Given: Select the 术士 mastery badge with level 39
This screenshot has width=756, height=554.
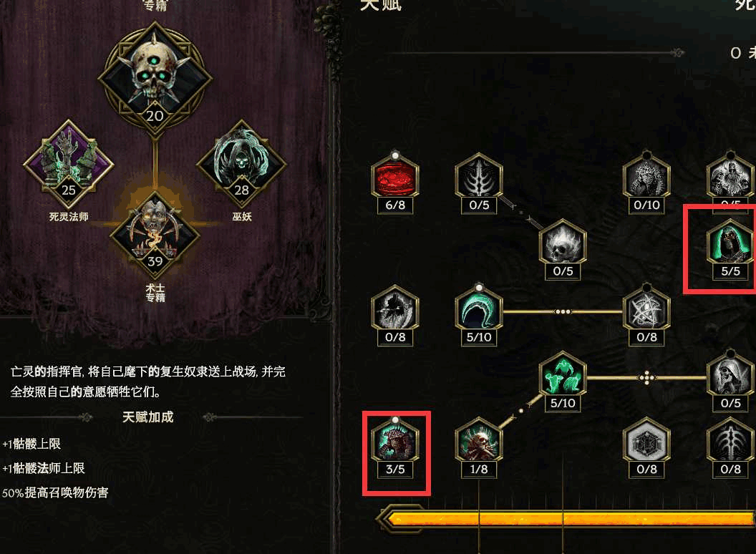Looking at the screenshot, I should point(155,235).
